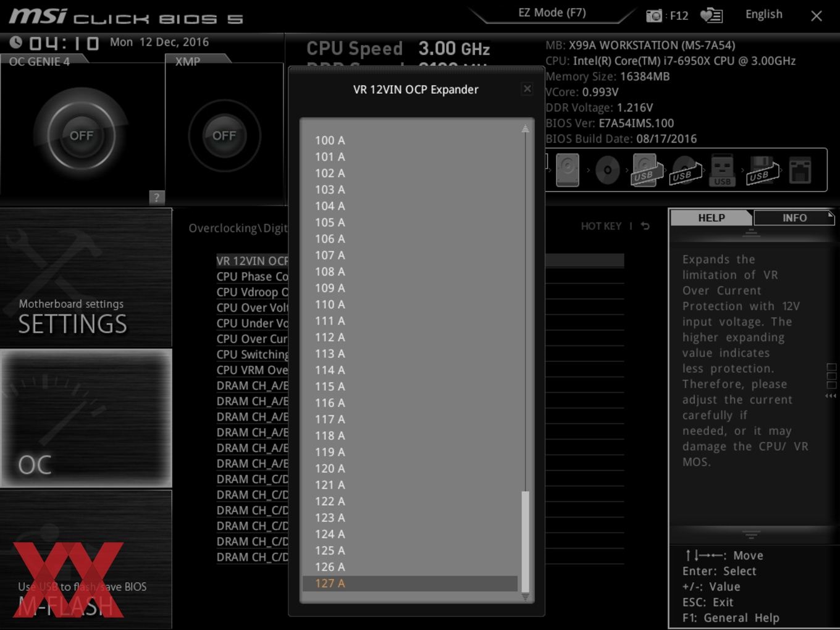Select the CPU VRM Over setting row

pyautogui.click(x=252, y=370)
